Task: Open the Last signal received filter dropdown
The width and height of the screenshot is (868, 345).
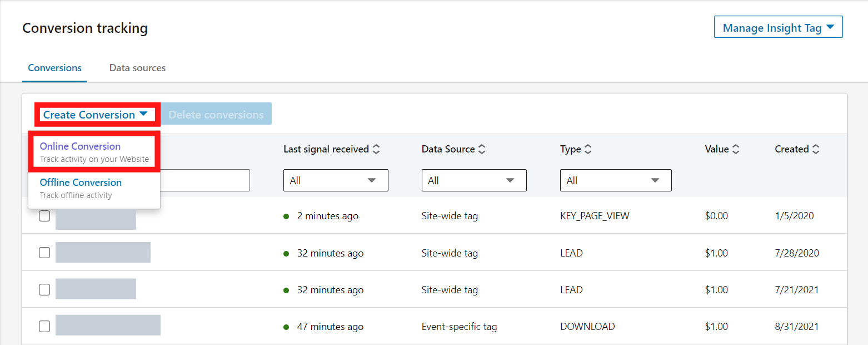Action: pos(336,180)
